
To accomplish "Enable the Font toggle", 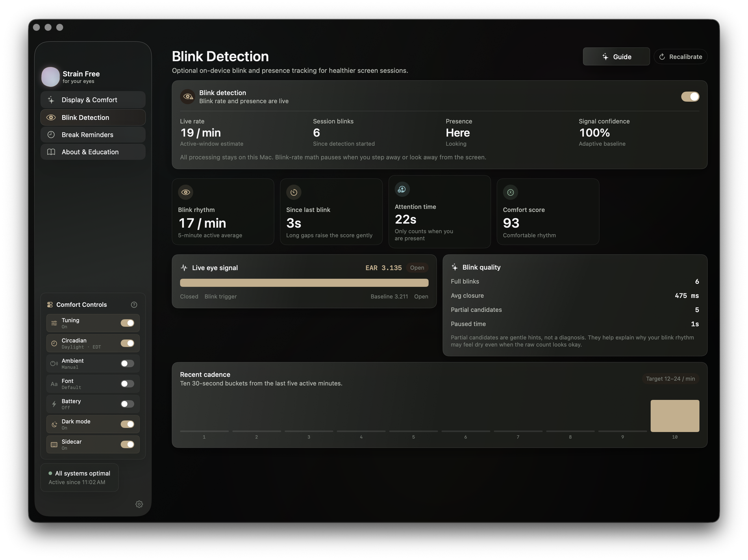I will coord(128,384).
